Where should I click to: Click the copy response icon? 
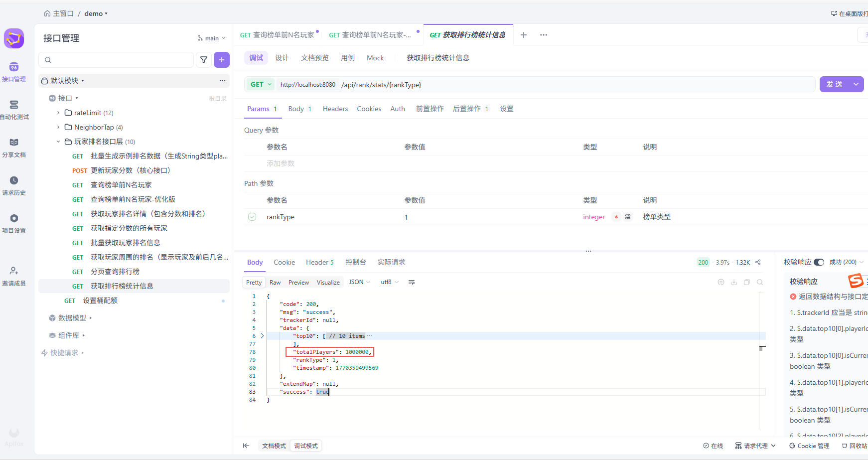tap(747, 282)
